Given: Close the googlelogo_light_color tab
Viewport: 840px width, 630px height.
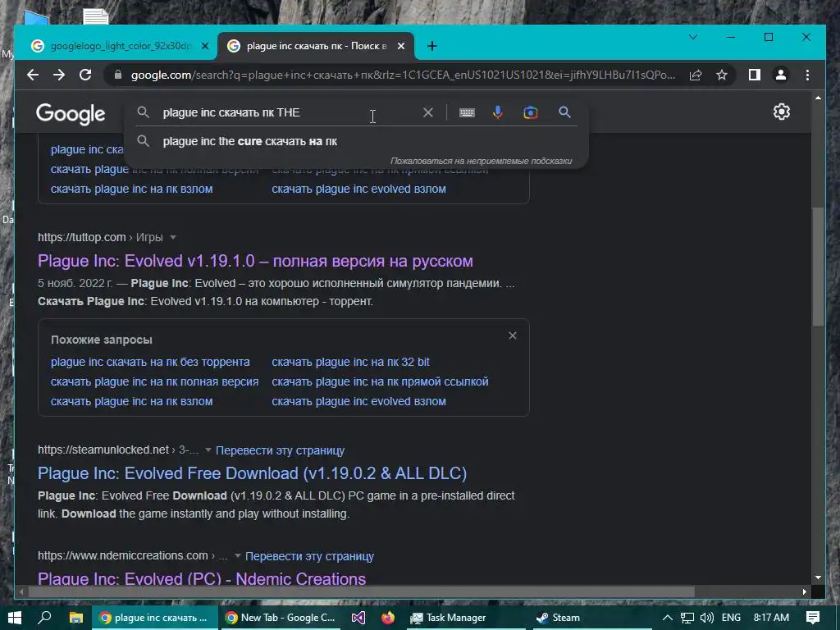Looking at the screenshot, I should click(x=204, y=46).
